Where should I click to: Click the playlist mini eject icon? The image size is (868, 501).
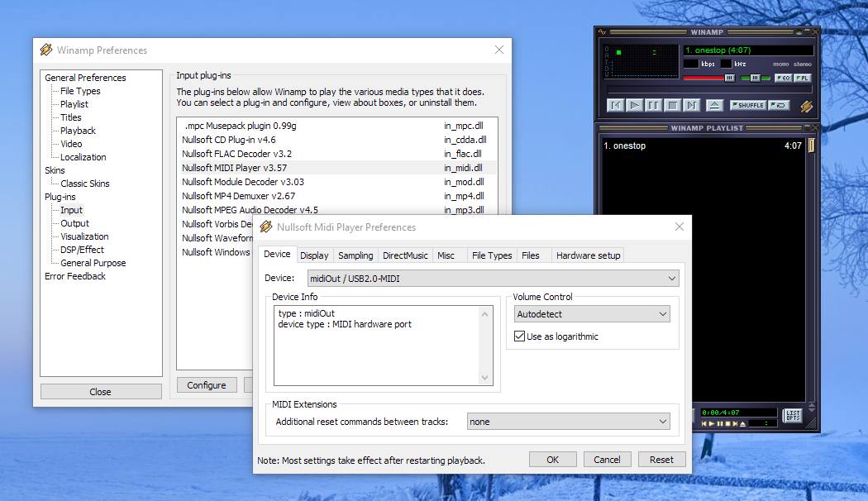tap(743, 424)
